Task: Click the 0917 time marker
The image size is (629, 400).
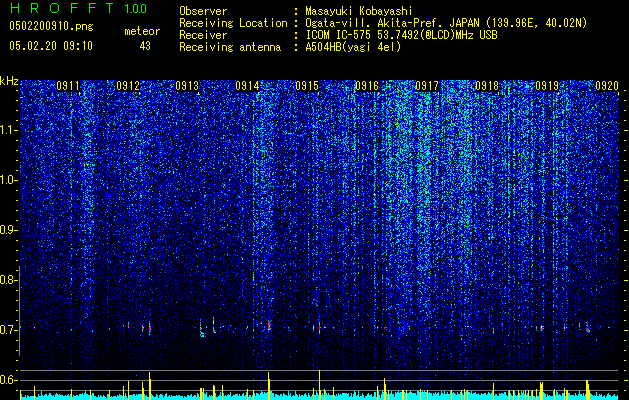Action: (x=427, y=86)
